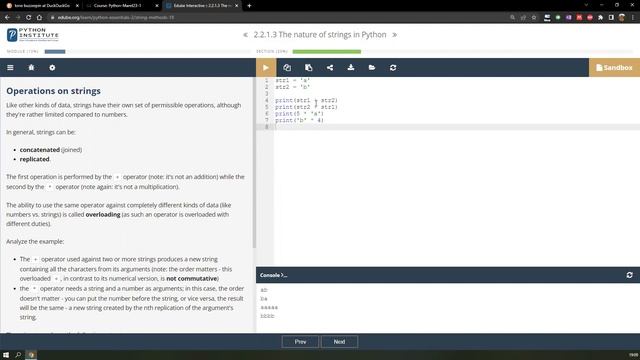
Task: Download the code with the download icon
Action: (351, 68)
